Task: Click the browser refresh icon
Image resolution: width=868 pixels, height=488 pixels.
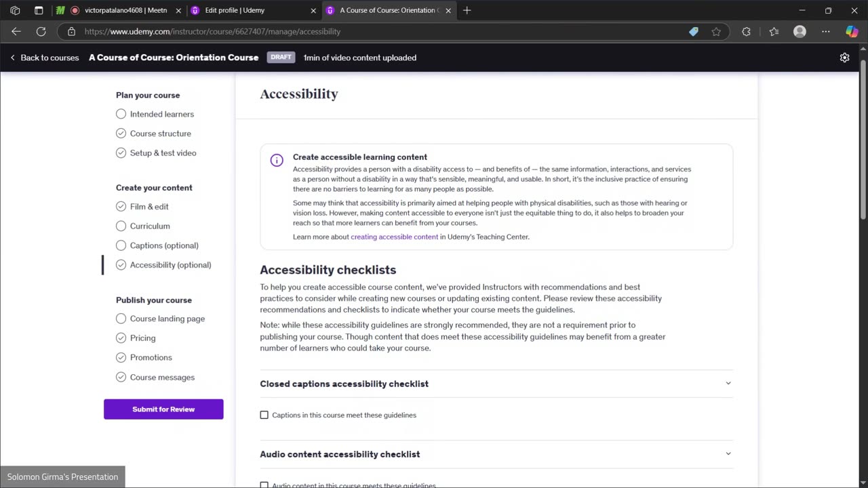Action: click(x=41, y=31)
